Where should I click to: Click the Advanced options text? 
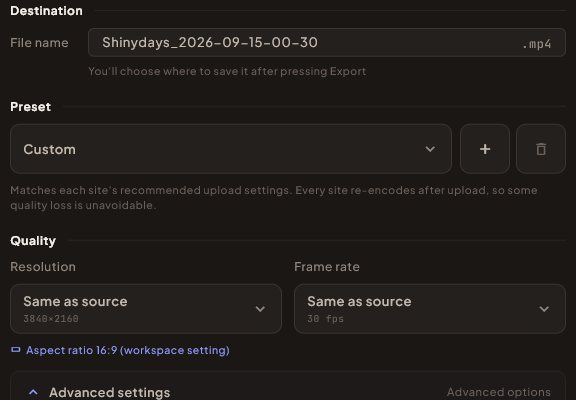pos(498,392)
